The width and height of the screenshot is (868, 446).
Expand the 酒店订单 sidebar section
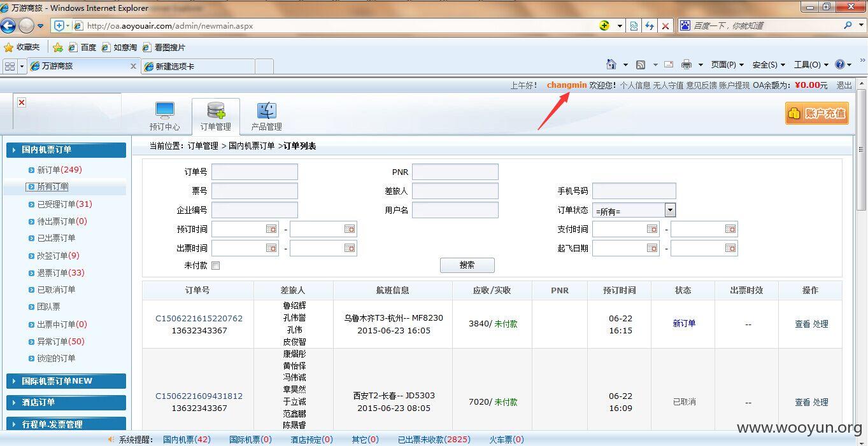(x=66, y=403)
